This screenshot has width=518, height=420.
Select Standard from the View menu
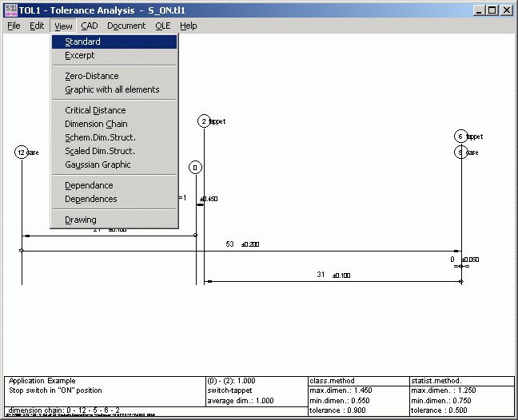coord(82,42)
